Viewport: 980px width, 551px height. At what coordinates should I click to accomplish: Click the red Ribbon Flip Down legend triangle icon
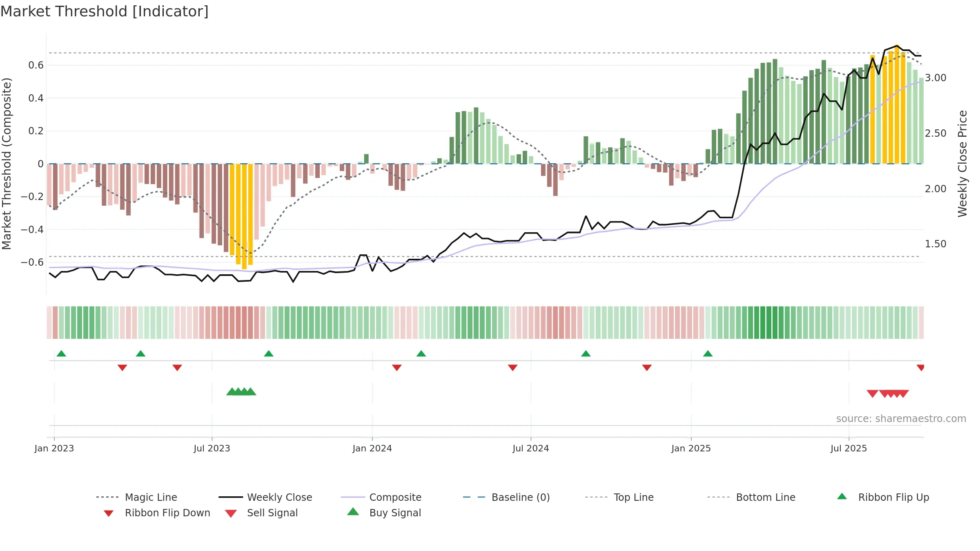point(109,513)
